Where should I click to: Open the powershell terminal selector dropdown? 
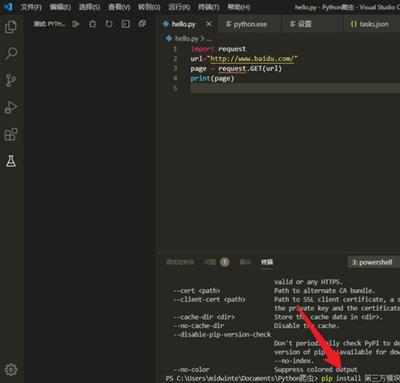click(x=373, y=262)
